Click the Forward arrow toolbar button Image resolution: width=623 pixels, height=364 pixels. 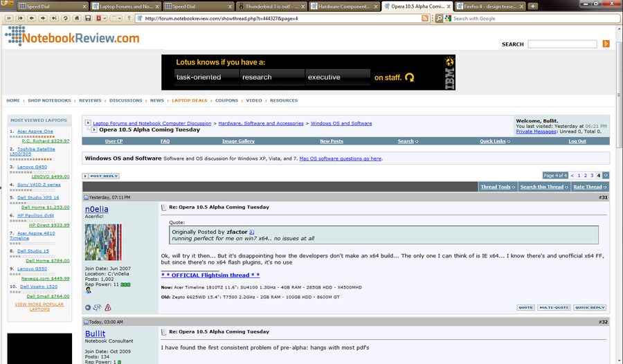click(x=43, y=18)
